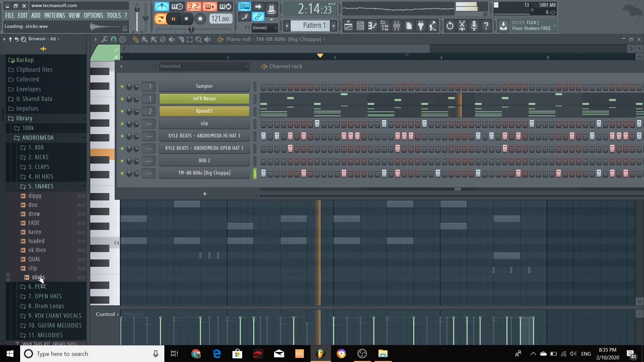Toggle wait for input before playing
This screenshot has width=644, height=362.
pyautogui.click(x=177, y=7)
